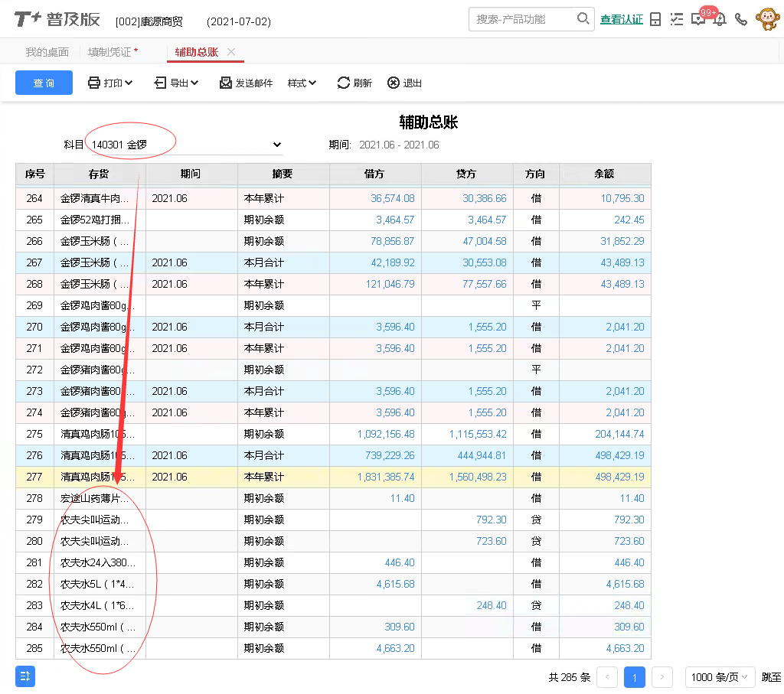Click credit value 30,553.08 in row 267
784x694 pixels.
tap(485, 262)
